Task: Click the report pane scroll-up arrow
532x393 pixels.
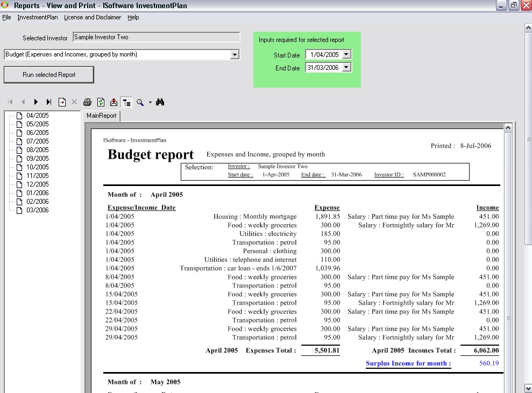Action: pyautogui.click(x=508, y=128)
